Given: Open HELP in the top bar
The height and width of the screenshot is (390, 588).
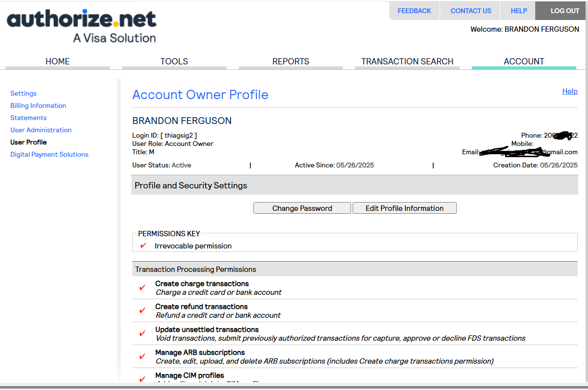Looking at the screenshot, I should tap(519, 11).
